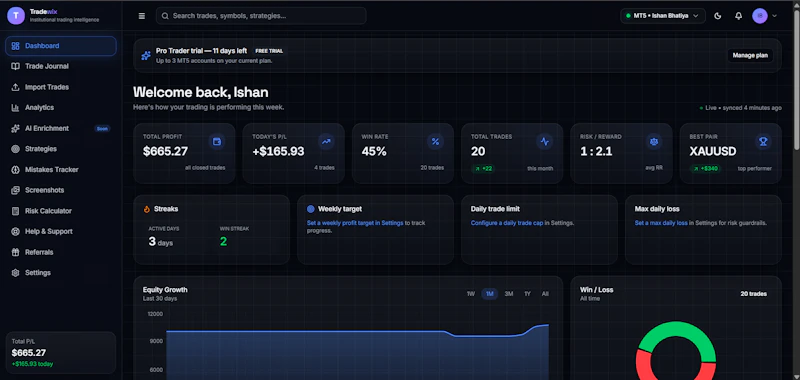Viewport: 800px width, 380px height.
Task: Open Dashboard in sidebar
Action: pyautogui.click(x=61, y=46)
